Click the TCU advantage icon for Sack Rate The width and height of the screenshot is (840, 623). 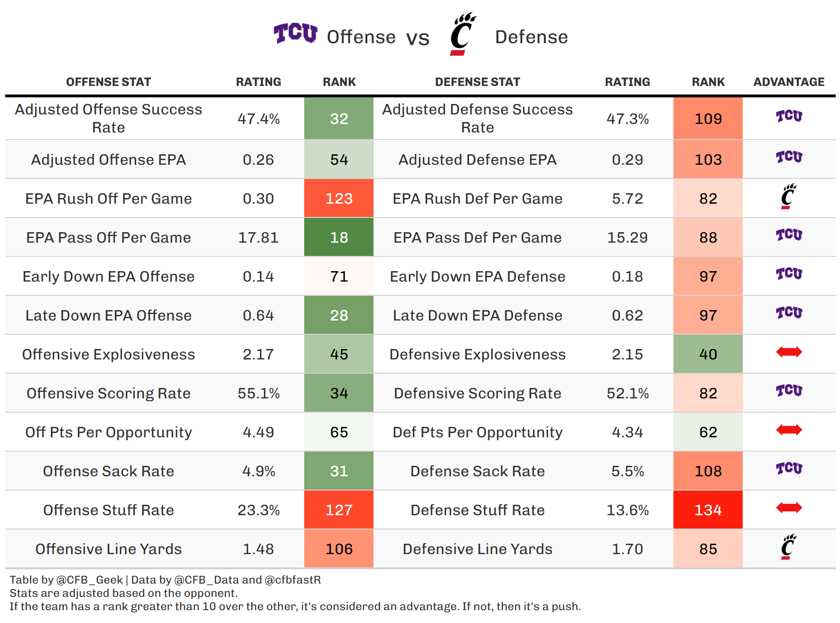(789, 469)
